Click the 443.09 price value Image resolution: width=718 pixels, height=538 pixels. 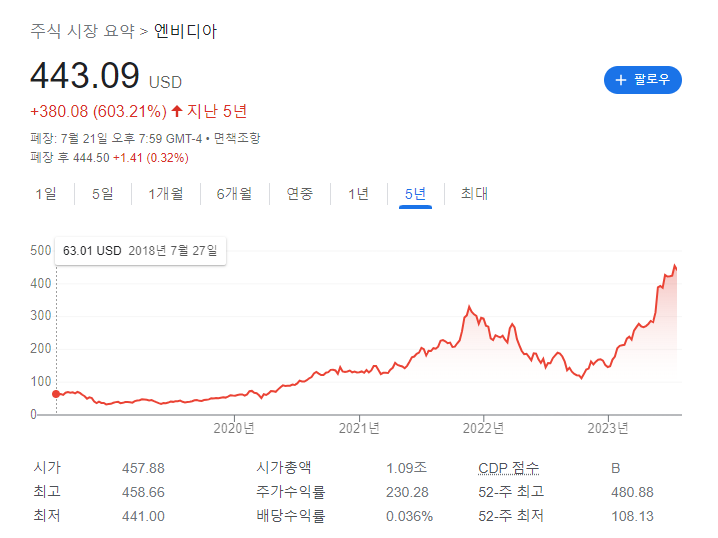point(85,75)
